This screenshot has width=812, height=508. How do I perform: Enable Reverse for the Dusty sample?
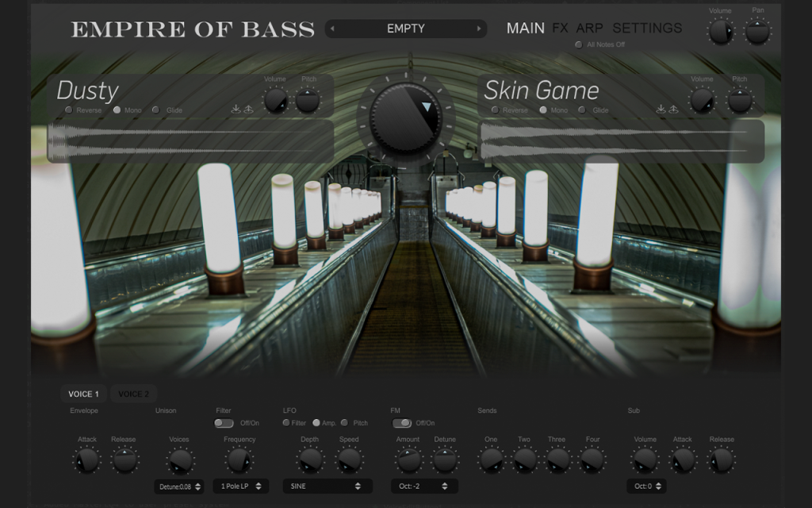pyautogui.click(x=68, y=110)
